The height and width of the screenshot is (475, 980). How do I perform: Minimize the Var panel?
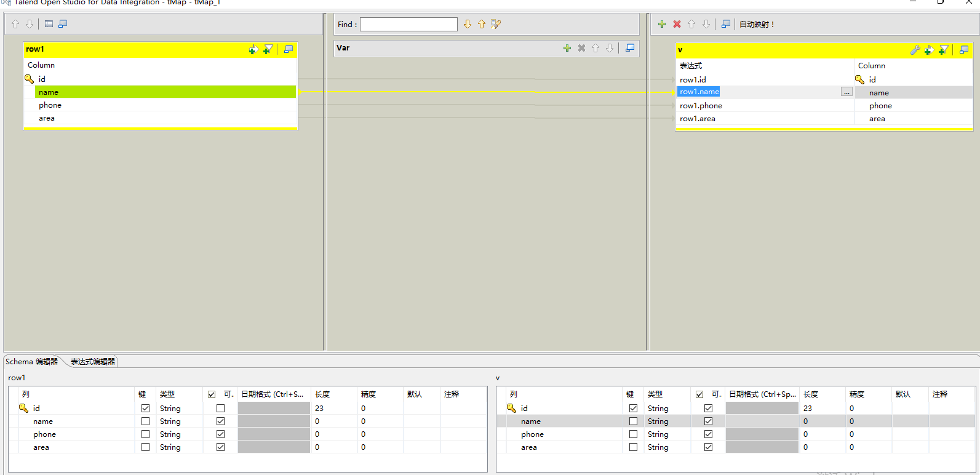click(x=630, y=48)
